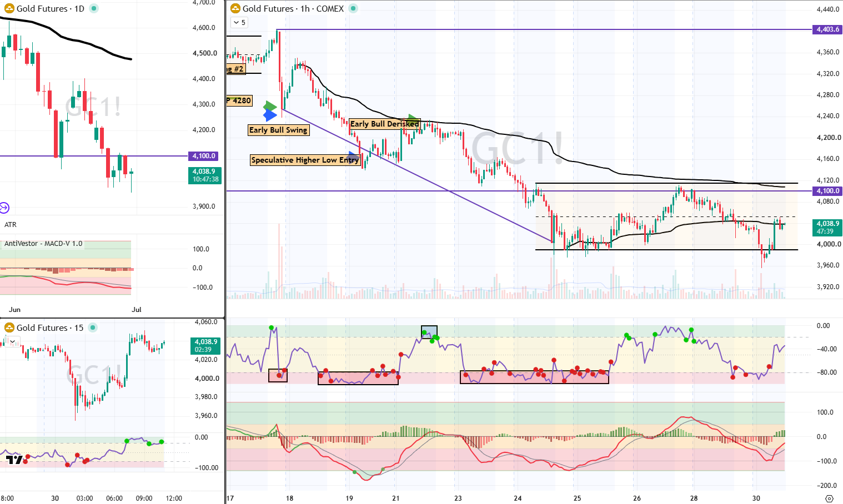Select the P 4280 text label
843x504 pixels.
(x=239, y=100)
